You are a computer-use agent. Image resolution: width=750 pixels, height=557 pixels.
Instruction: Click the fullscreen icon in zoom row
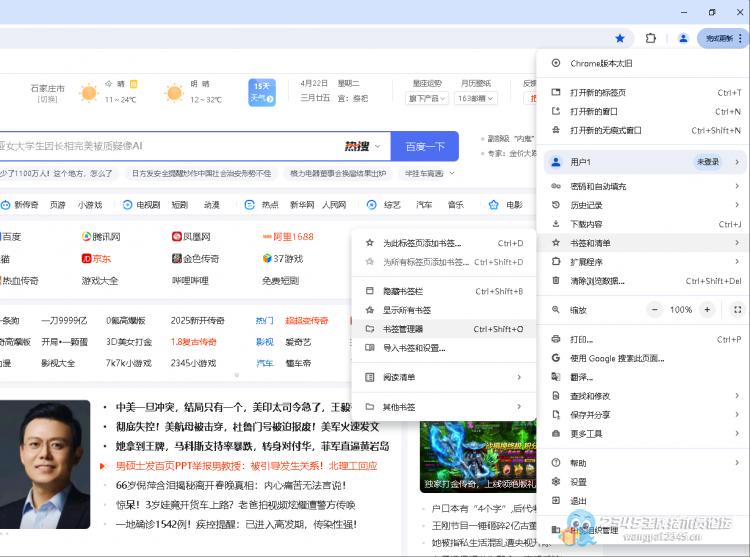[x=737, y=310]
